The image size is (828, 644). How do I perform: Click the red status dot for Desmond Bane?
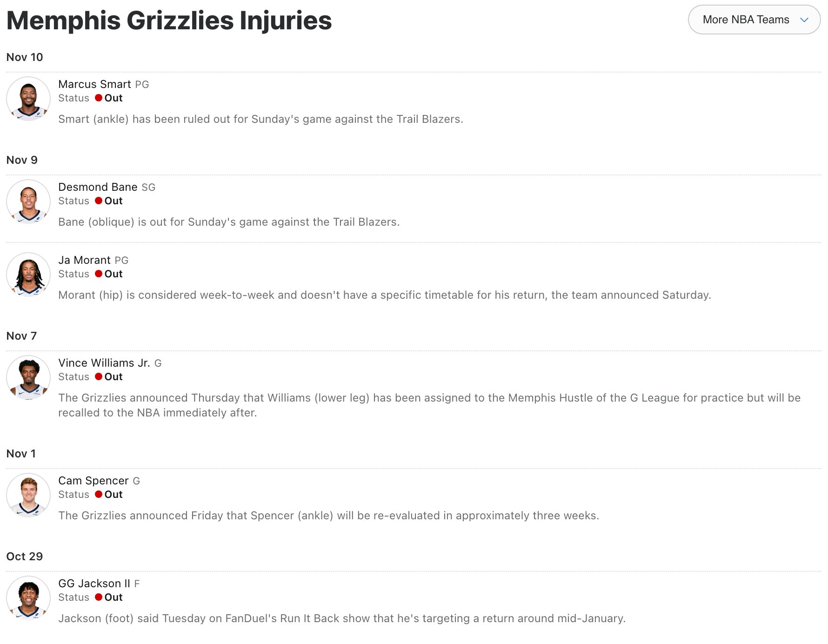[x=99, y=201]
